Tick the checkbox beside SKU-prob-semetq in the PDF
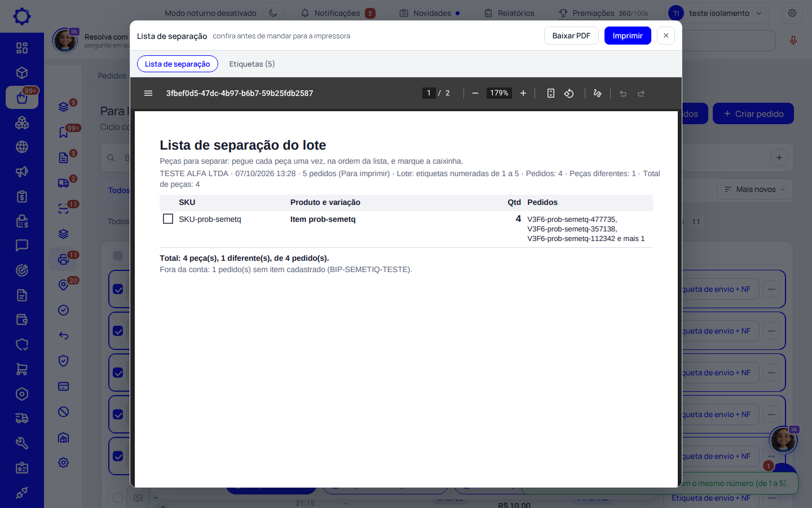The height and width of the screenshot is (508, 812). coord(168,218)
